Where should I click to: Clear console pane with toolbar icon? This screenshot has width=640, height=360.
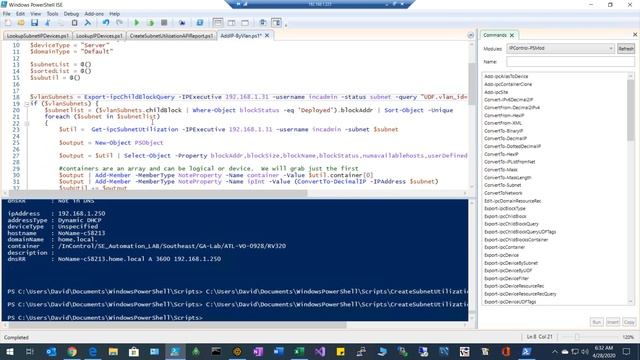pyautogui.click(x=87, y=23)
